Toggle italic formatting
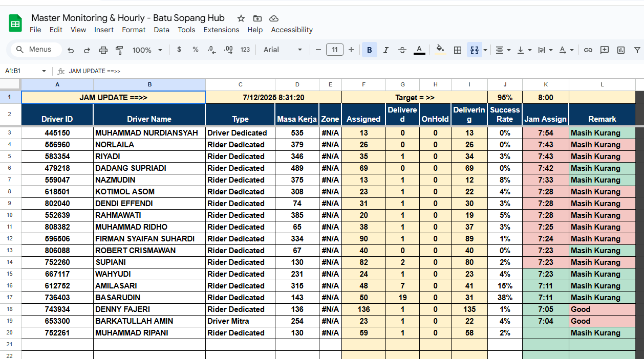The image size is (644, 359). coord(386,50)
